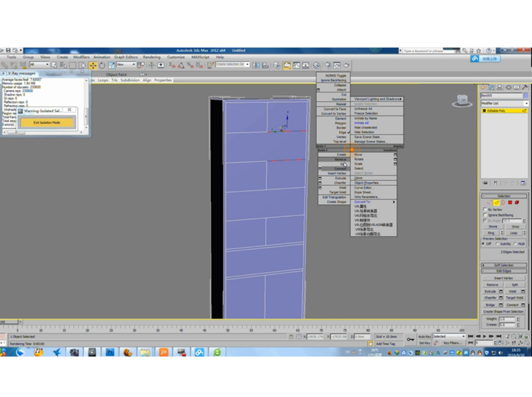Click the time slider at frame 0
532x397 pixels.
[x=9, y=322]
